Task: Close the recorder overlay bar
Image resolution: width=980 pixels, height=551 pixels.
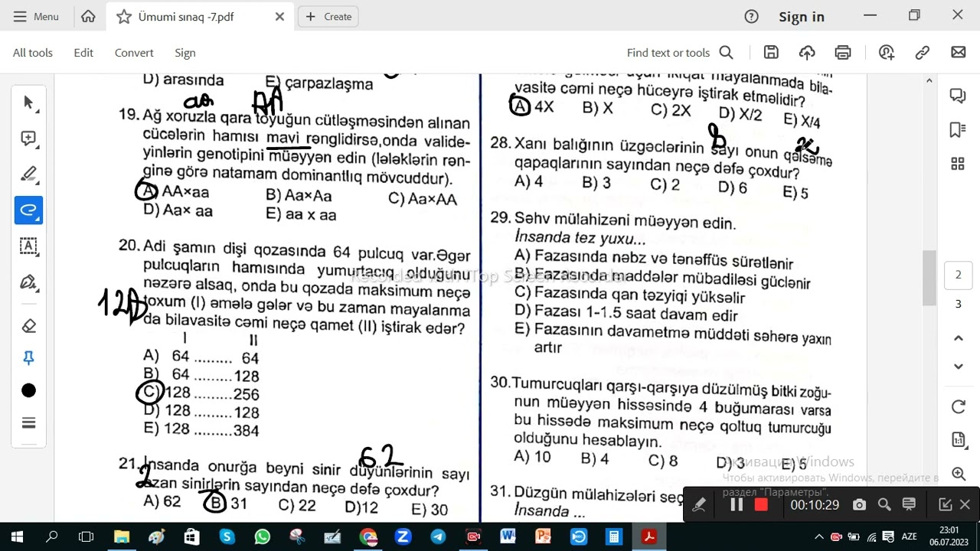Action: tap(965, 504)
